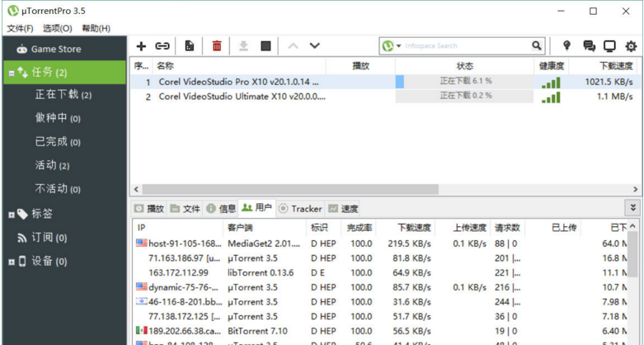Move torrent down the queue with down arrow
The width and height of the screenshot is (644, 345).
pos(315,45)
